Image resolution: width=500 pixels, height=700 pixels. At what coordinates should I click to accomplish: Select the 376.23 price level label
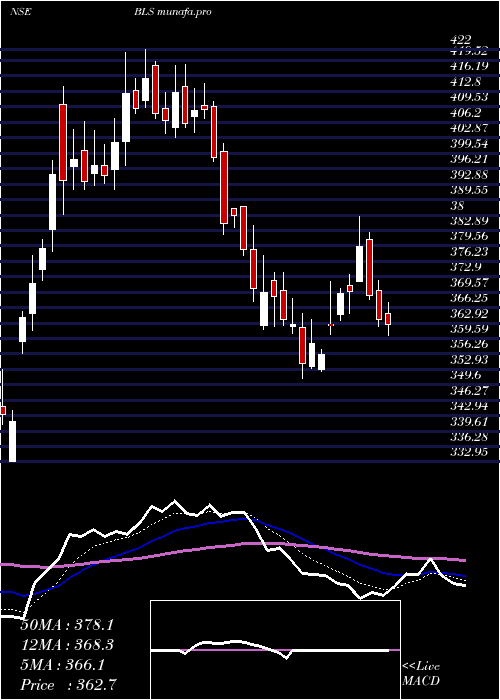(x=469, y=251)
